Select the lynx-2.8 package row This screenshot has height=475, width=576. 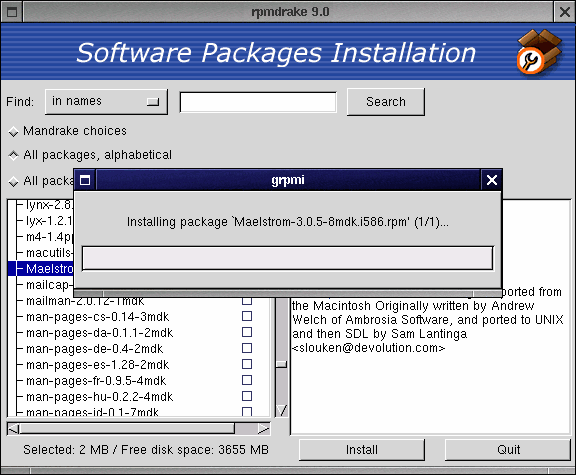49,205
